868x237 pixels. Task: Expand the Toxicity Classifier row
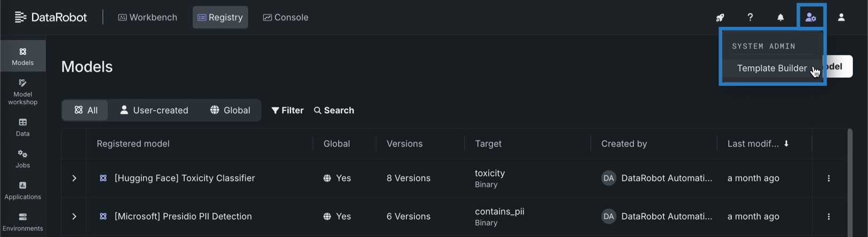pyautogui.click(x=74, y=178)
